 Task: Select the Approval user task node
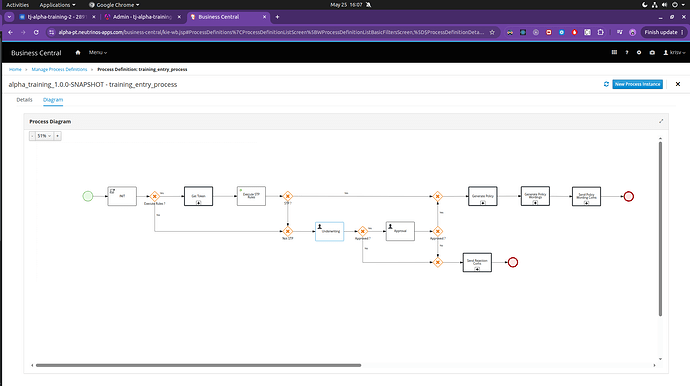(x=400, y=231)
